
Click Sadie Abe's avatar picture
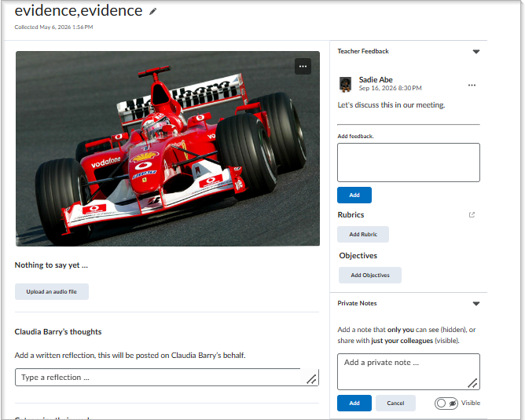click(346, 84)
